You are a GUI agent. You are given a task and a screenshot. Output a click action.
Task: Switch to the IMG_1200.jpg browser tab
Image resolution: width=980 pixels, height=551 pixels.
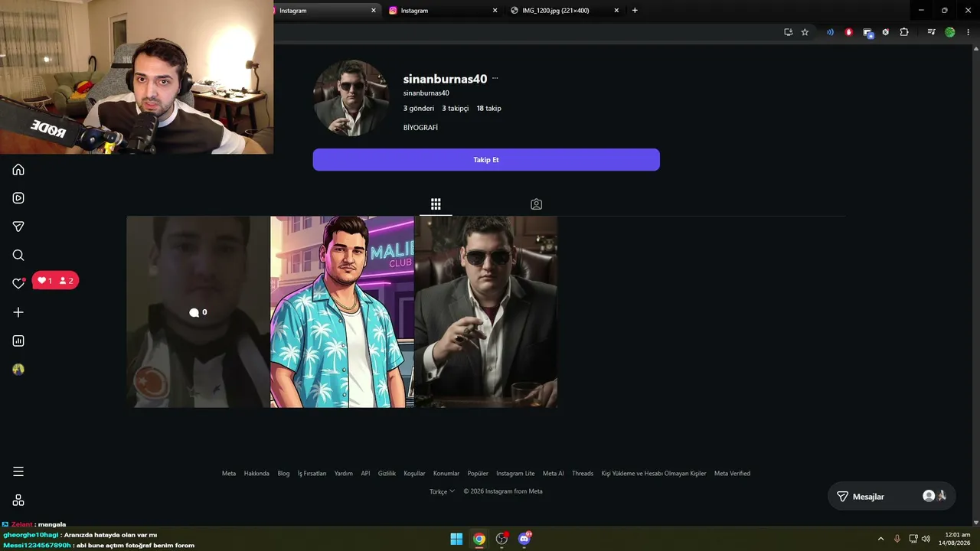565,11
